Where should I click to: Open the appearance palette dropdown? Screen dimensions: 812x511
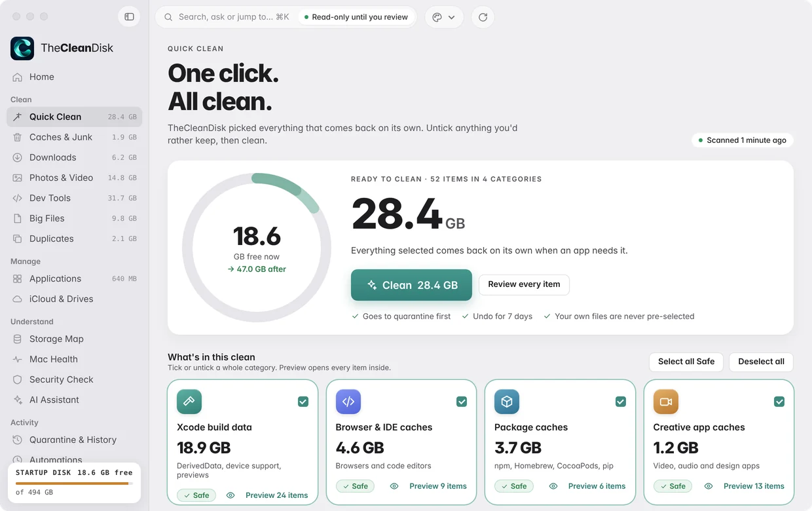click(444, 17)
